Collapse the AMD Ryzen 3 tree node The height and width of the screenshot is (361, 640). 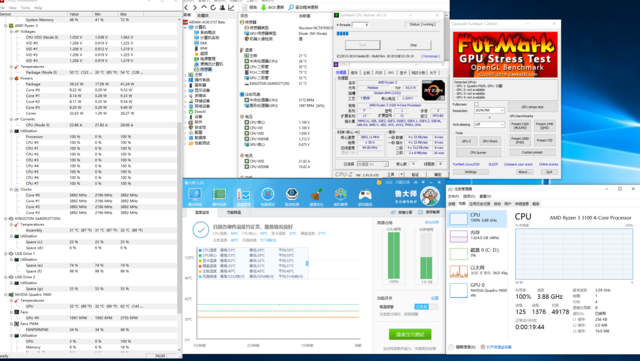6,25
